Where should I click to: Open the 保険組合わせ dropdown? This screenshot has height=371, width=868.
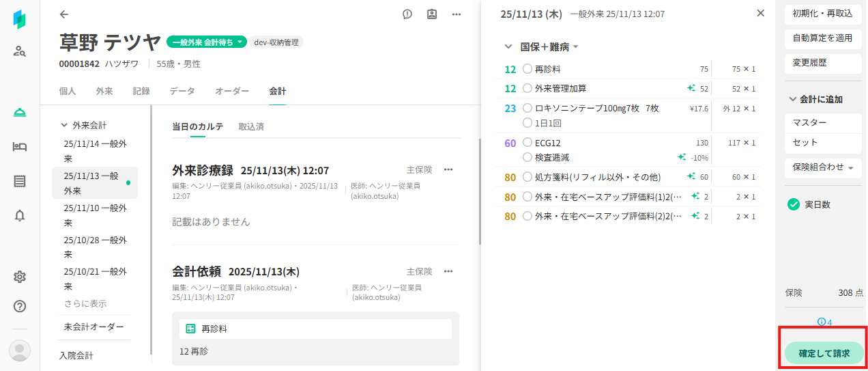click(822, 167)
